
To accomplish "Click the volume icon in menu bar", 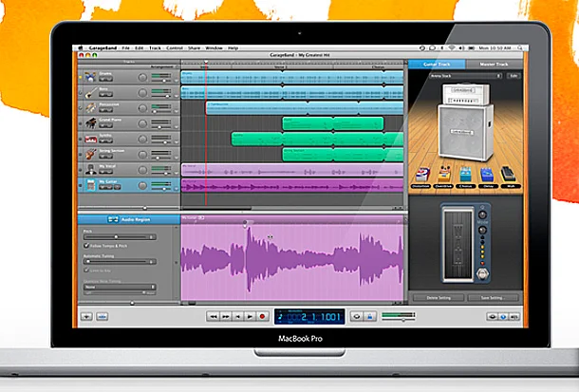I will pos(461,48).
